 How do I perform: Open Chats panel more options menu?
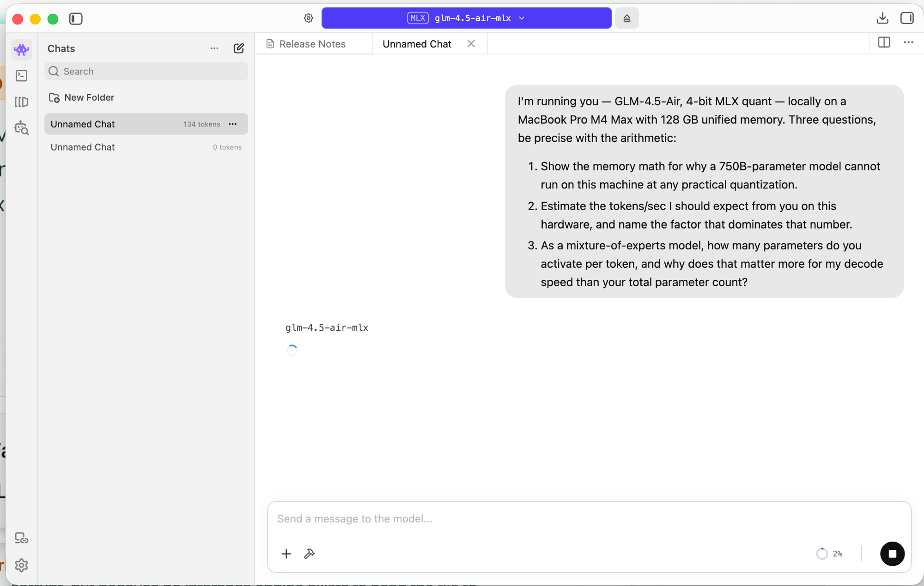(214, 48)
